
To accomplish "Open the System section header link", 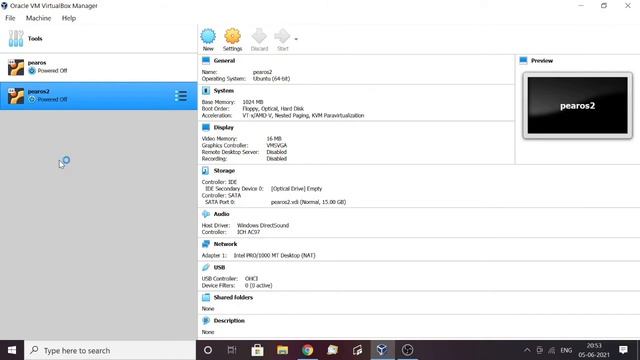I will click(x=224, y=91).
